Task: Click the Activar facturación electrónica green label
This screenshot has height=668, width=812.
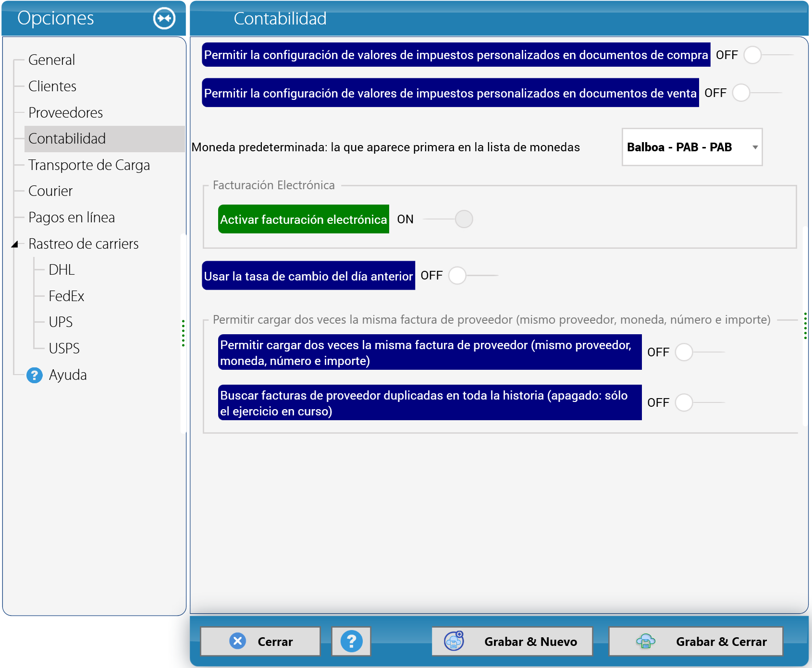Action: coord(304,219)
